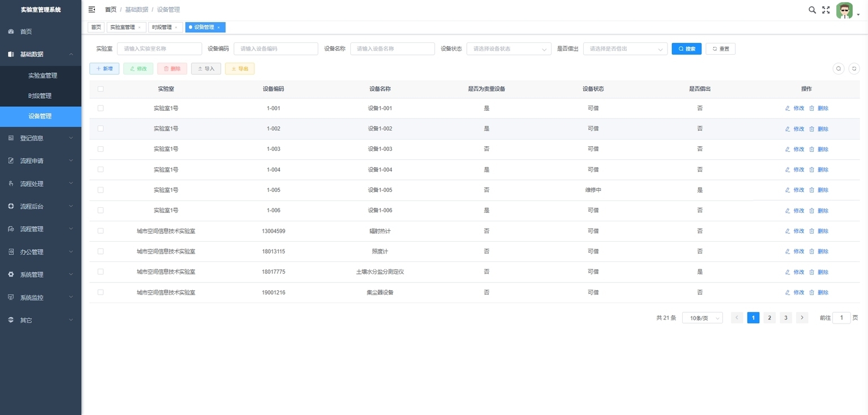
Task: Edit the 土壤水分盐分测定仪 row
Action: click(x=795, y=272)
